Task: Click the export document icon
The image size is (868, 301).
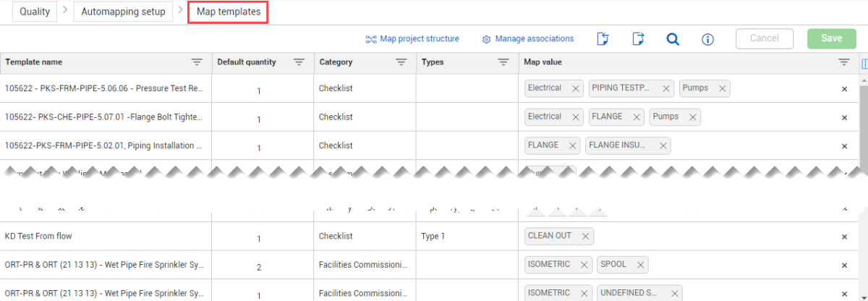Action: [637, 39]
